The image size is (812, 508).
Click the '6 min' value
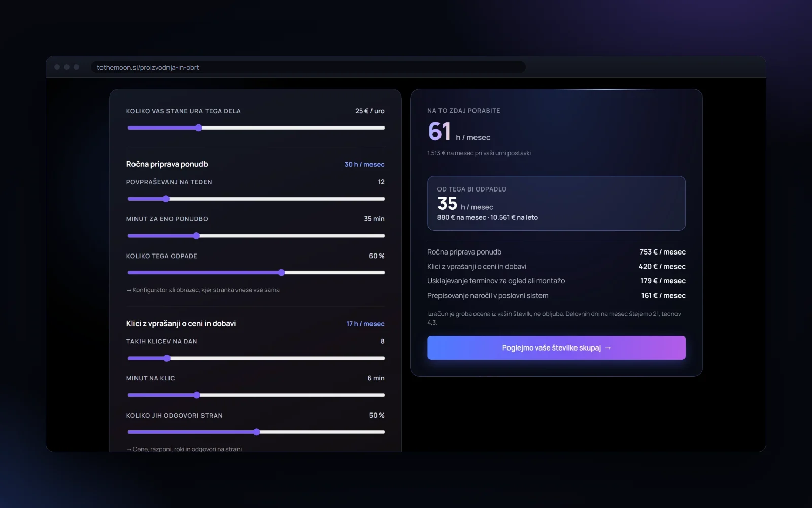coord(376,378)
